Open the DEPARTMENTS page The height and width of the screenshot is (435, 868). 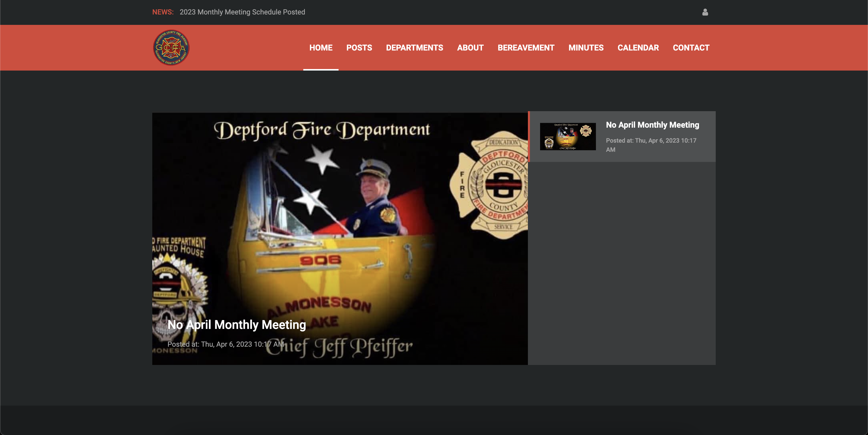click(414, 47)
